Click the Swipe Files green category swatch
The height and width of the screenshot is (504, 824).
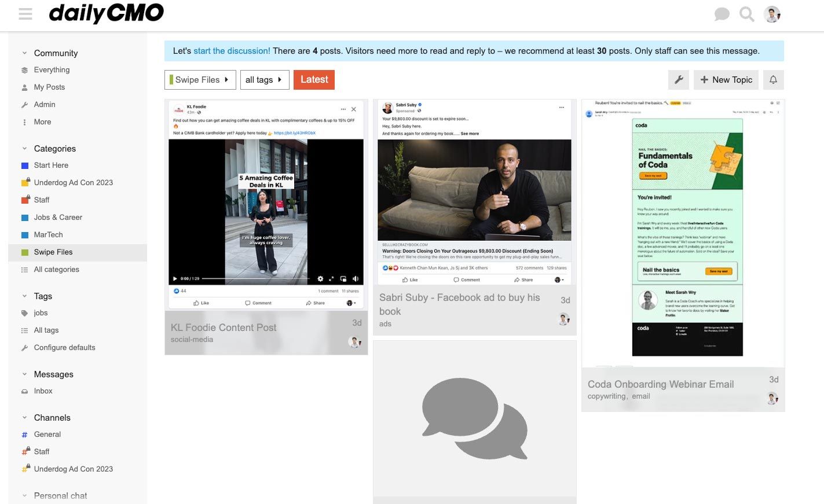coord(25,252)
